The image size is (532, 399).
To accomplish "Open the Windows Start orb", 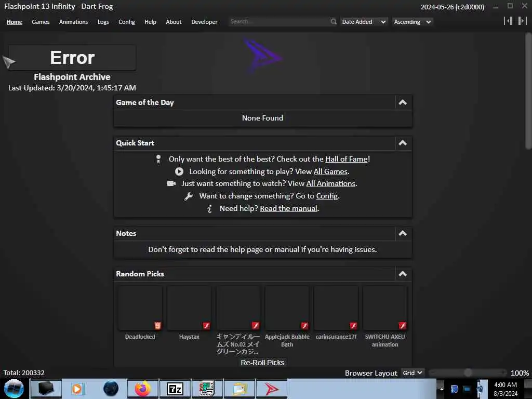I will point(14,389).
